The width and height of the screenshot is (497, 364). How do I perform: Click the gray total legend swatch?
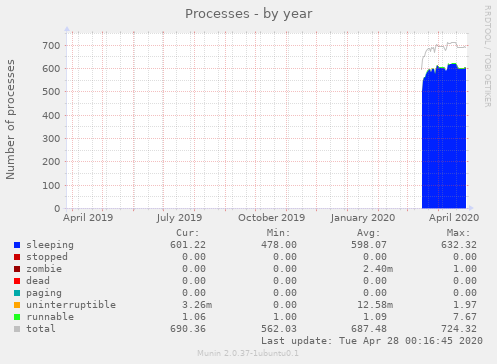[x=17, y=329]
